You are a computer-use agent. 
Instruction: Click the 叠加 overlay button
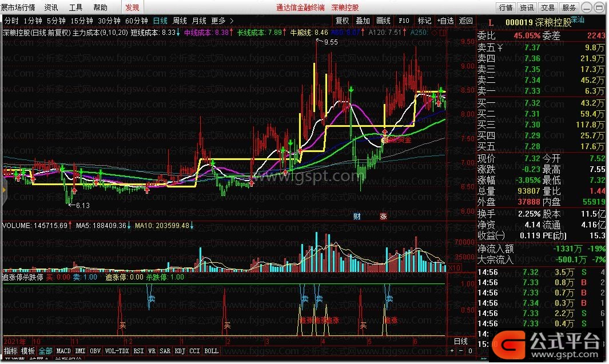coord(363,21)
